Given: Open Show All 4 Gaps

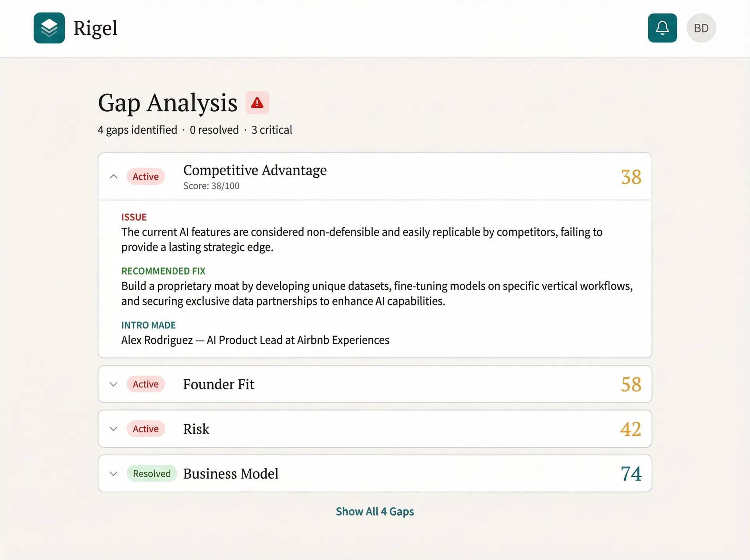Looking at the screenshot, I should [375, 511].
